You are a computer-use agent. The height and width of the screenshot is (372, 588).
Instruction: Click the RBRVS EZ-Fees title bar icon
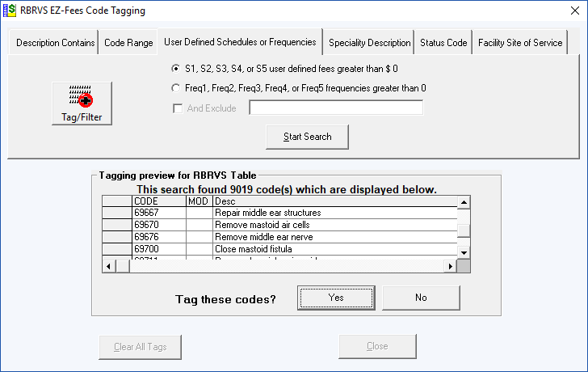click(10, 11)
